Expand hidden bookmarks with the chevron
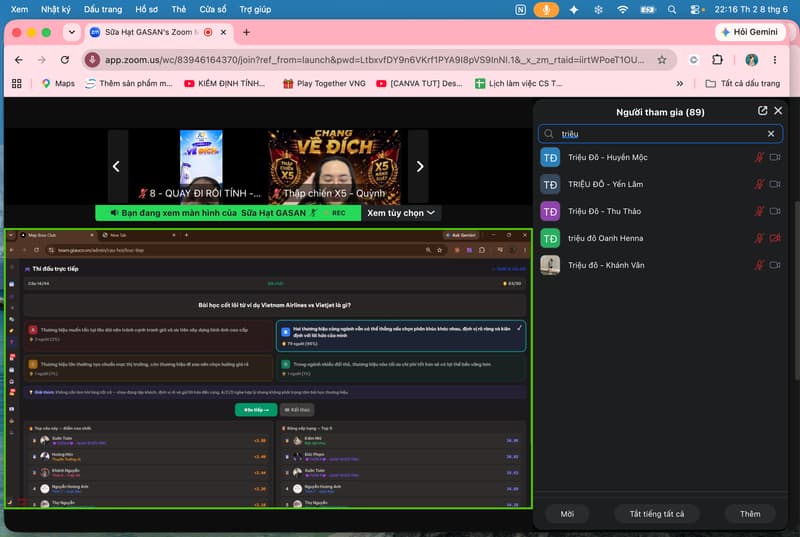800x537 pixels. pos(680,83)
